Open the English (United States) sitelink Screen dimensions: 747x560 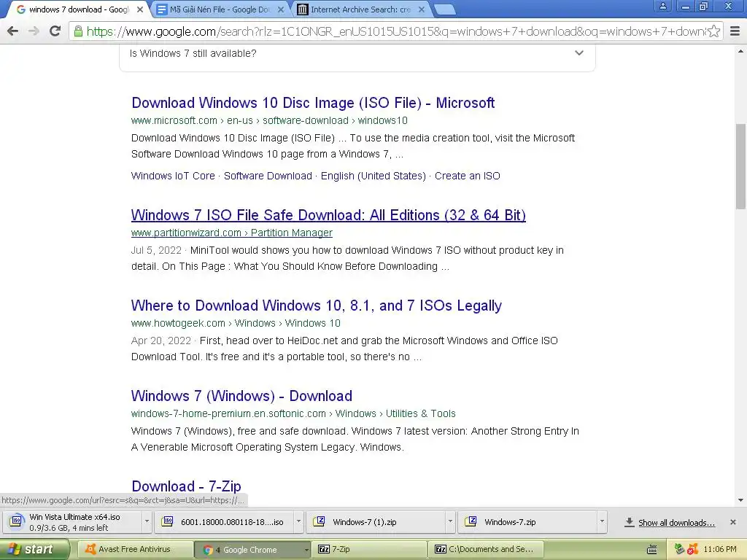coord(373,176)
